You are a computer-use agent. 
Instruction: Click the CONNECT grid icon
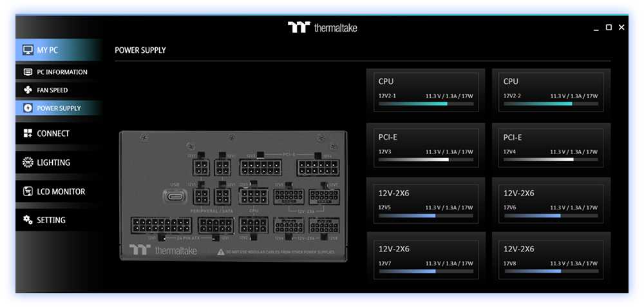(28, 133)
